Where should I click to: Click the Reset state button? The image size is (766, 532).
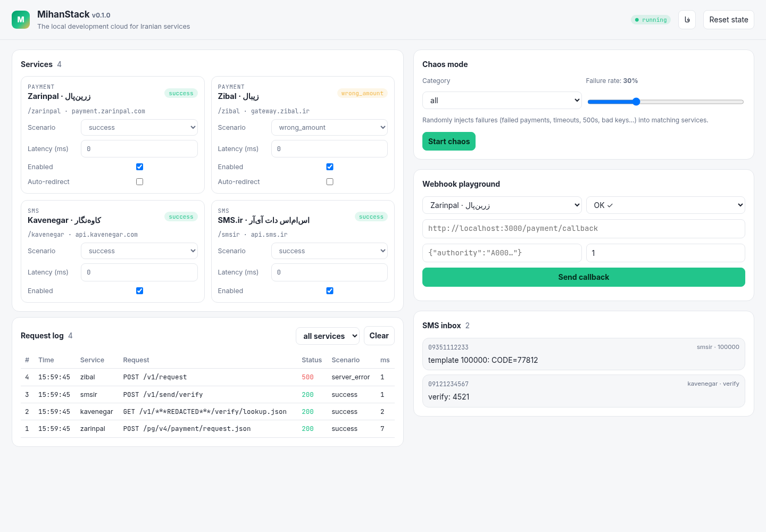(x=729, y=20)
